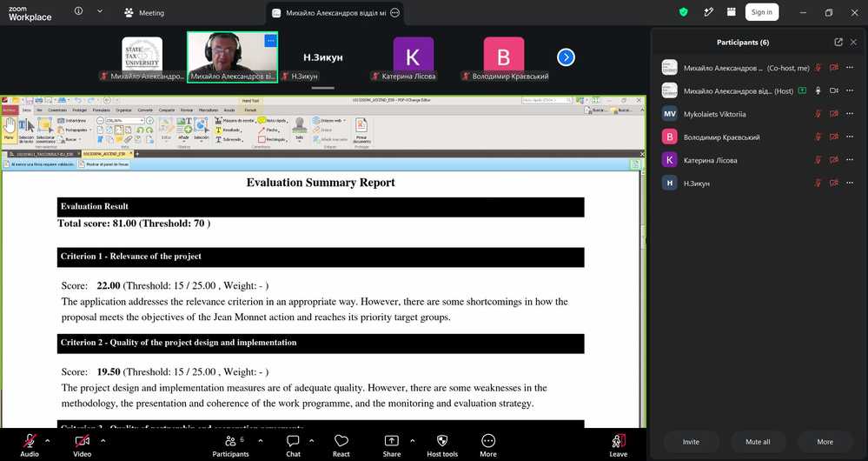Open more options for Mykolaiets Viktoriia

coord(850,114)
